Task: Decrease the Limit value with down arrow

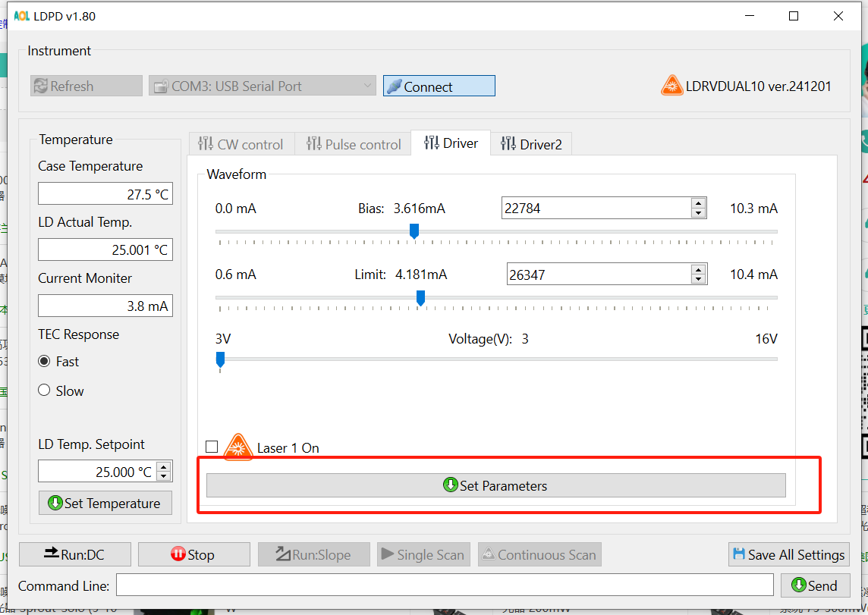Action: coord(698,279)
